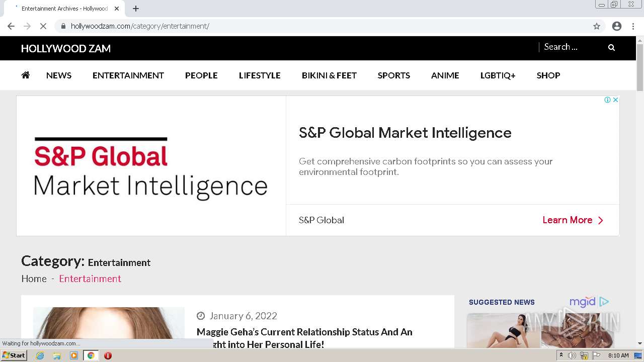Open a new browser tab
Screen dimensions: 644x362
[x=135, y=9]
